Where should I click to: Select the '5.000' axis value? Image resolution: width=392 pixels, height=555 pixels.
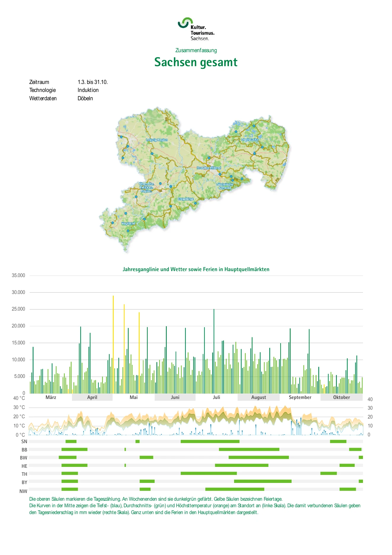click(20, 376)
